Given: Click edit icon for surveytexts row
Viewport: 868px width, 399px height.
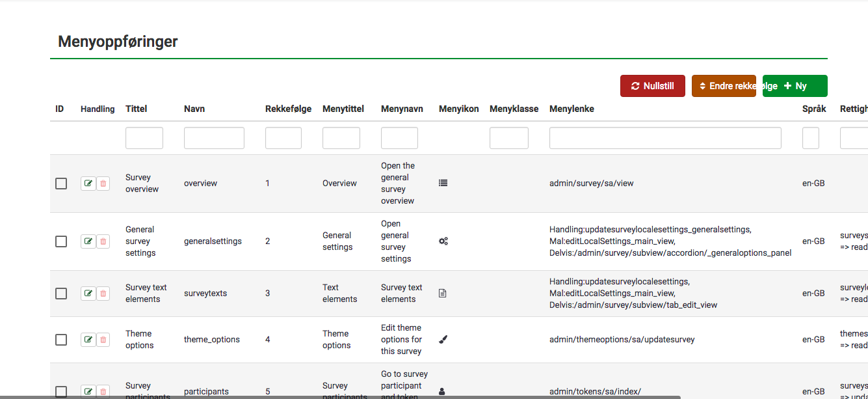Looking at the screenshot, I should (88, 294).
